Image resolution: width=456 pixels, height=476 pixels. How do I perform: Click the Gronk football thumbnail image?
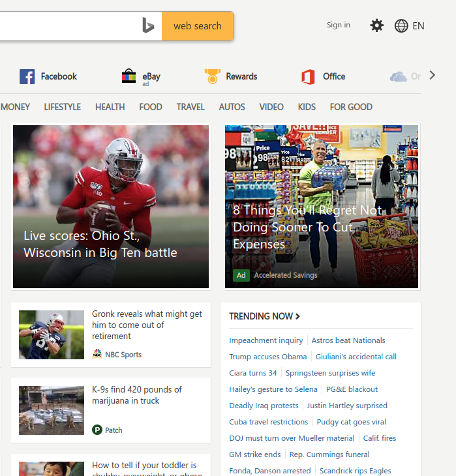pos(52,335)
